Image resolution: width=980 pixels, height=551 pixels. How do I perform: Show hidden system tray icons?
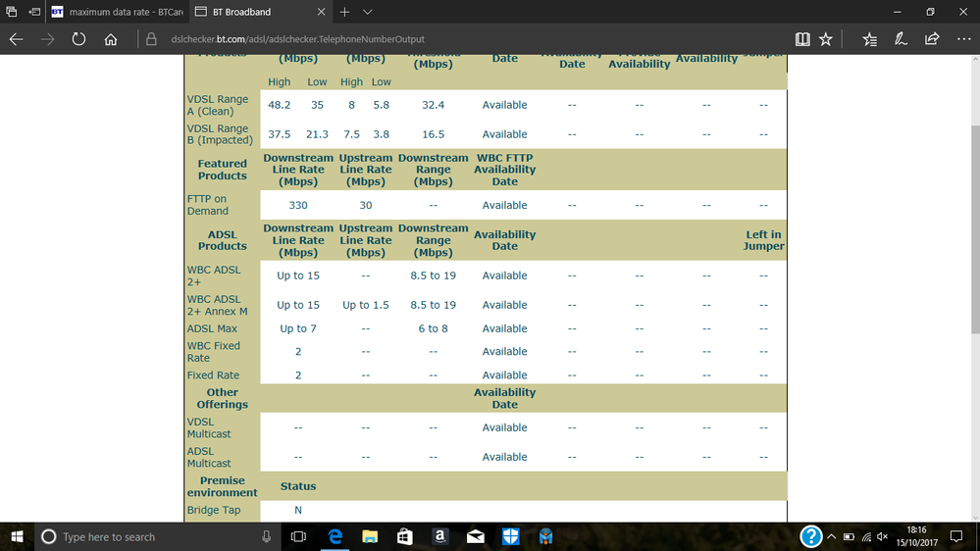point(831,536)
